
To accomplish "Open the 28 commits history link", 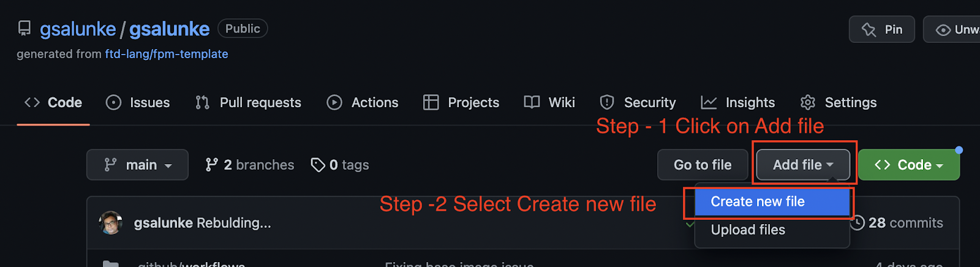I will click(897, 223).
